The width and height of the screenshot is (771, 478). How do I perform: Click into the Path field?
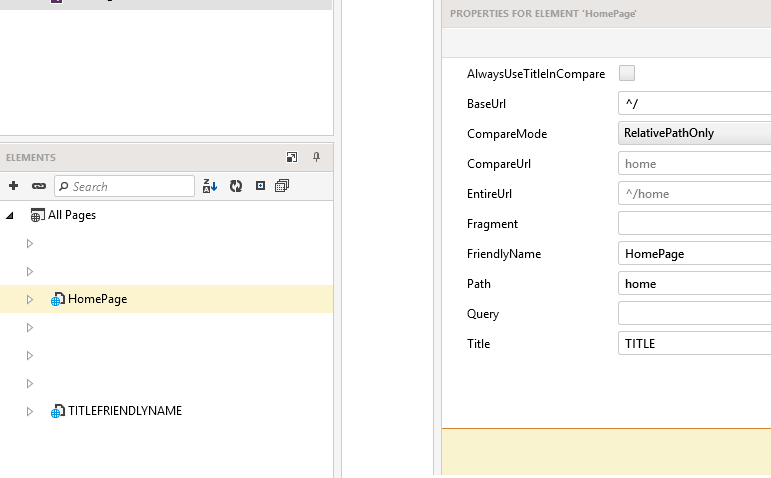(x=694, y=284)
